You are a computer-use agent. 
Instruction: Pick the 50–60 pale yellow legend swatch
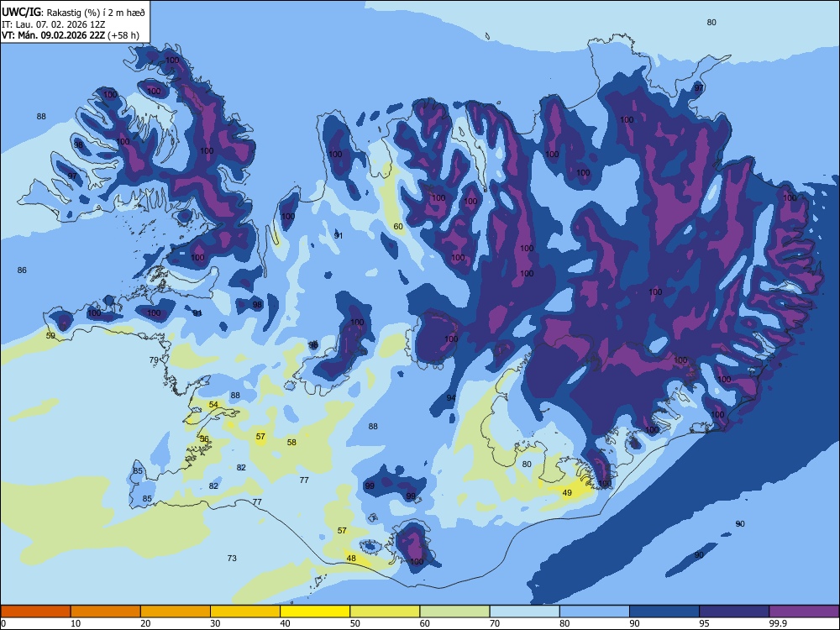click(385, 612)
